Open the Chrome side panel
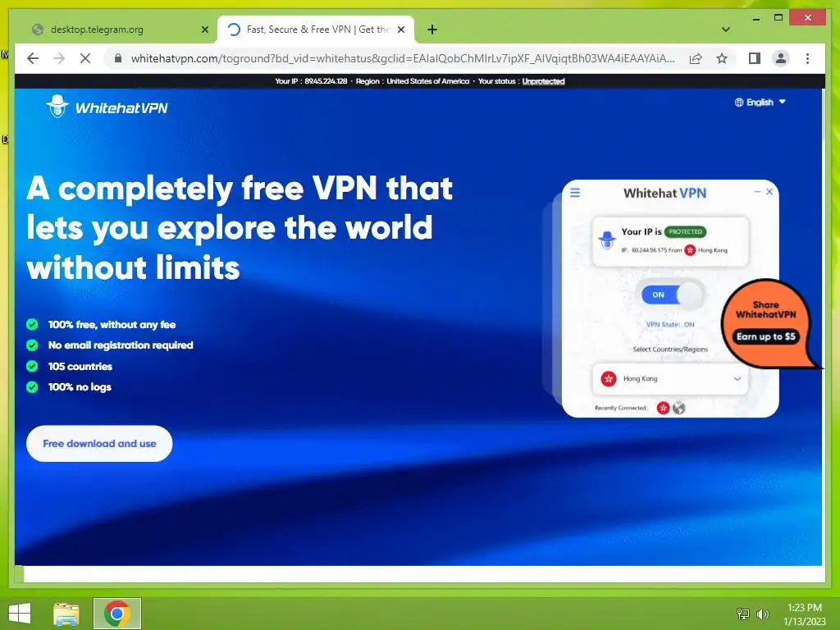This screenshot has width=840, height=630. 755,58
